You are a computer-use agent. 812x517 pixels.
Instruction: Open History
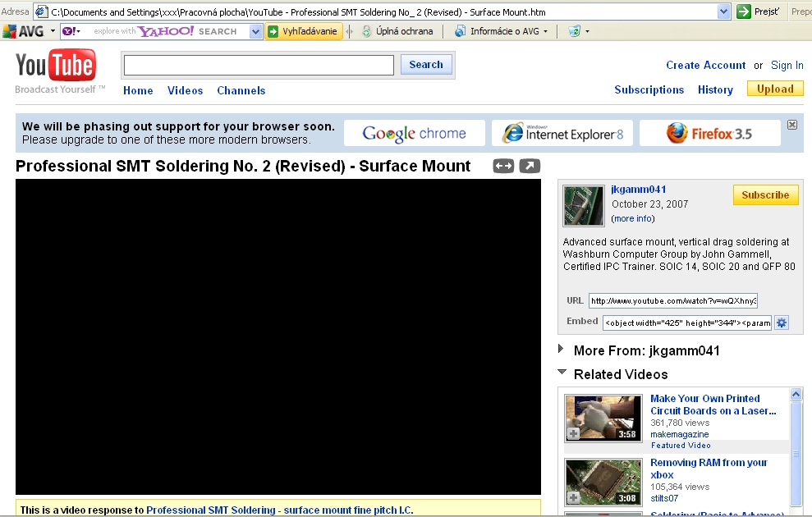[715, 89]
